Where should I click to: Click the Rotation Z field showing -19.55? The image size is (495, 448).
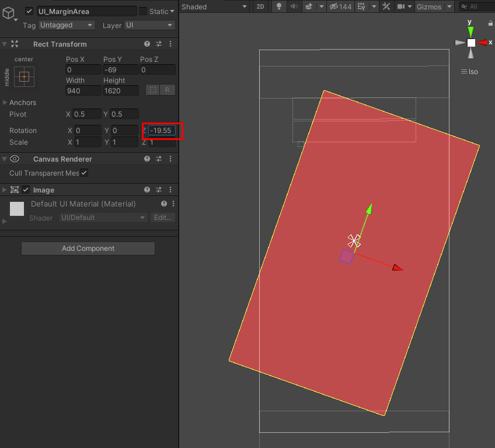(162, 130)
